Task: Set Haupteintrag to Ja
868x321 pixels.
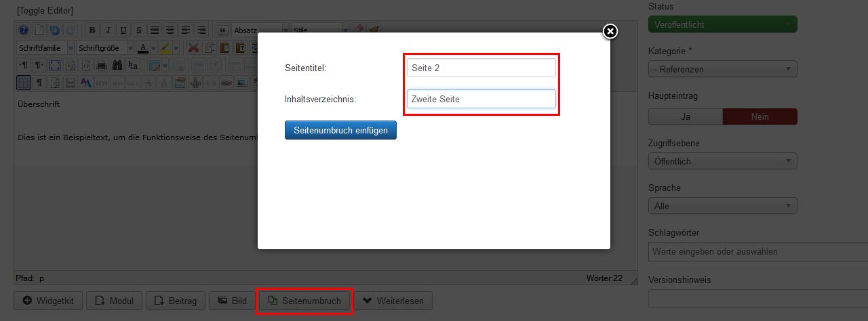Action: tap(686, 116)
